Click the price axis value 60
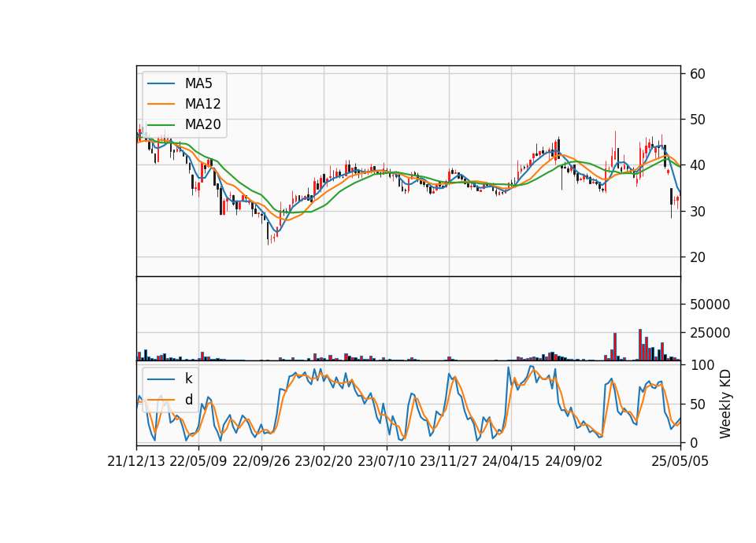This screenshot has height=543, width=756. point(698,74)
